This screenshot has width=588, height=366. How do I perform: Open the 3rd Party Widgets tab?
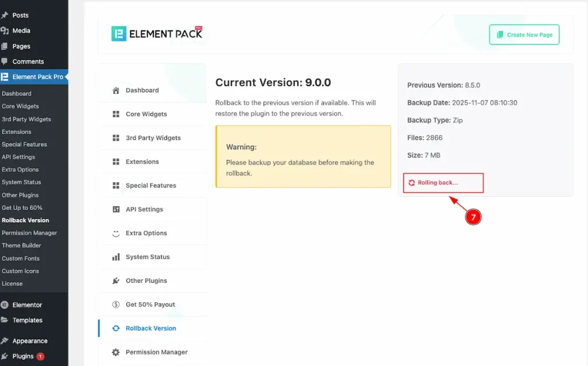(153, 138)
